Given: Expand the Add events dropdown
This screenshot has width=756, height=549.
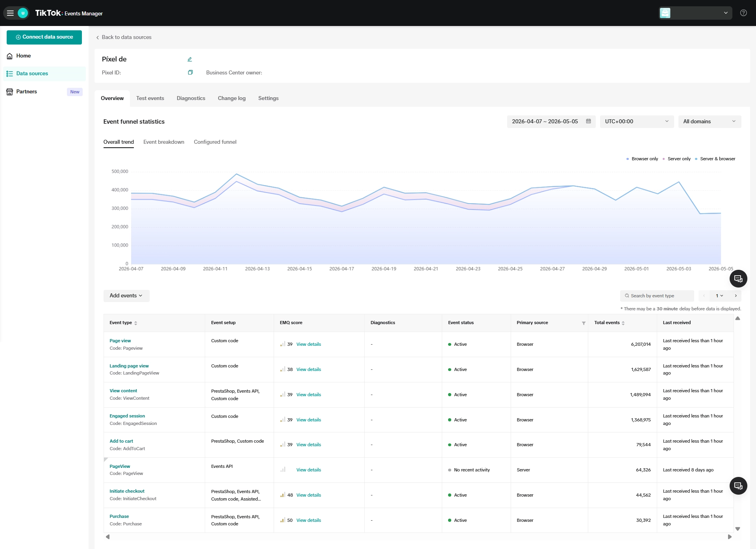Looking at the screenshot, I should (126, 296).
